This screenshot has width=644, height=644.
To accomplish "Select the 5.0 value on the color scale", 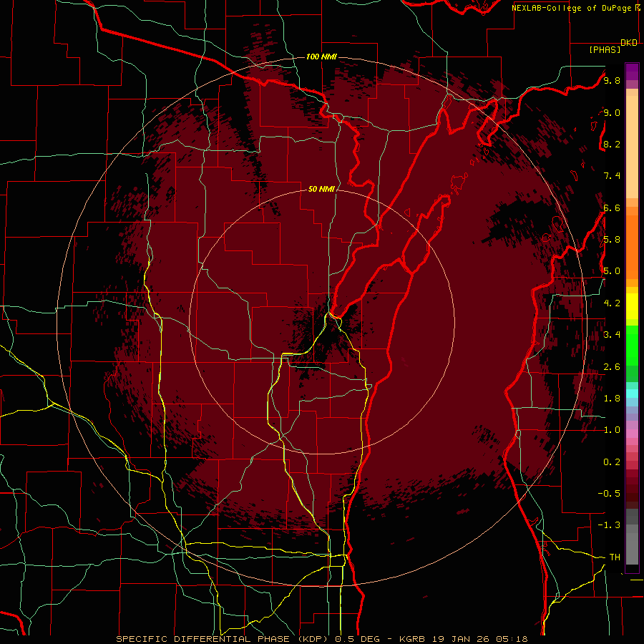I will click(x=612, y=271).
